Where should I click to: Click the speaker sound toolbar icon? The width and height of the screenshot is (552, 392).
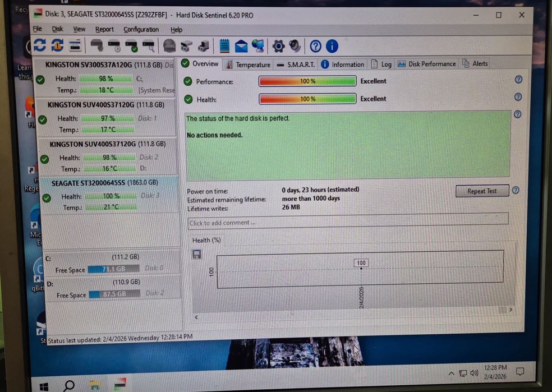(295, 46)
